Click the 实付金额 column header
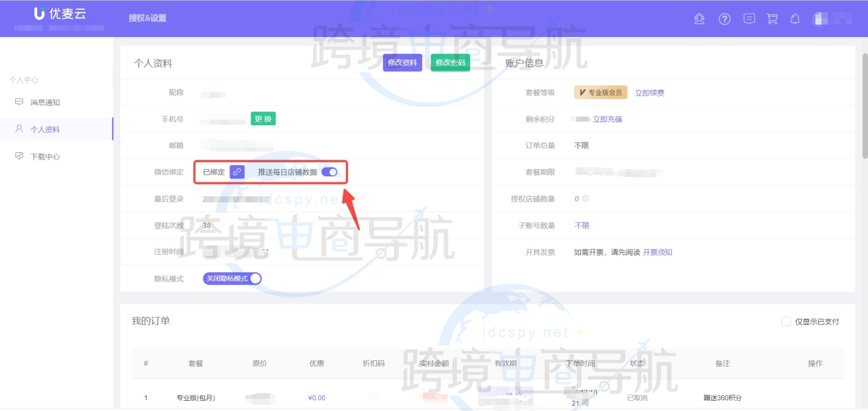Viewport: 868px width, 411px height. point(434,363)
